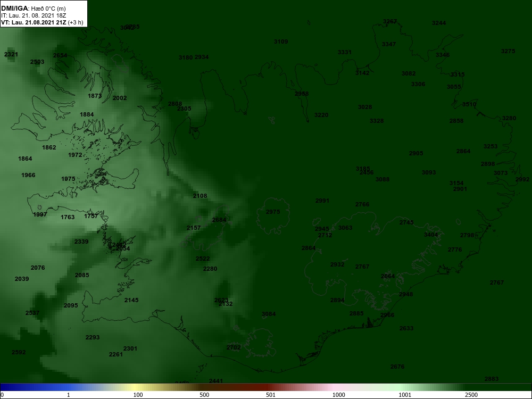
Task: Click the 2522 value
Action: (x=203, y=259)
